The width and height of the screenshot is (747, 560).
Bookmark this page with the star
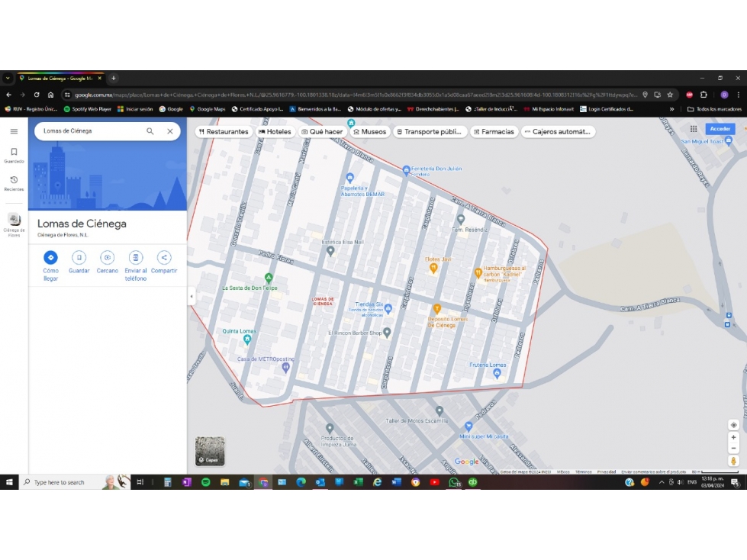click(670, 95)
